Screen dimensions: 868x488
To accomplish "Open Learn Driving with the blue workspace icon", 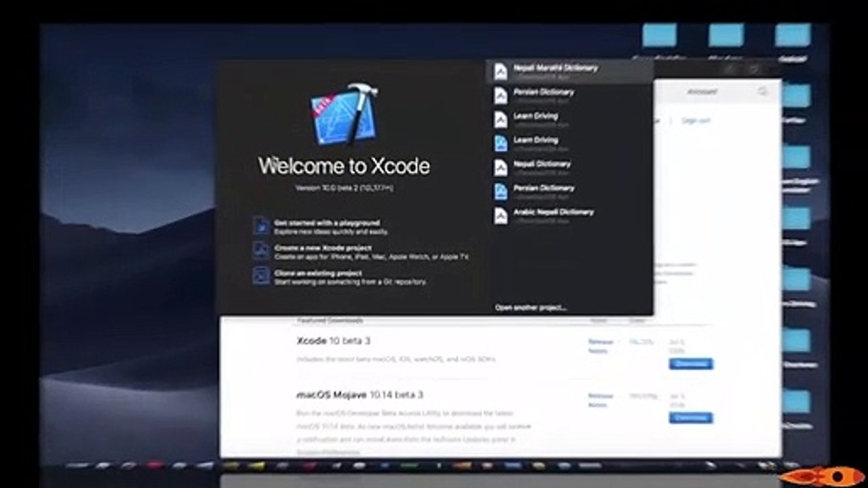I will click(x=569, y=144).
